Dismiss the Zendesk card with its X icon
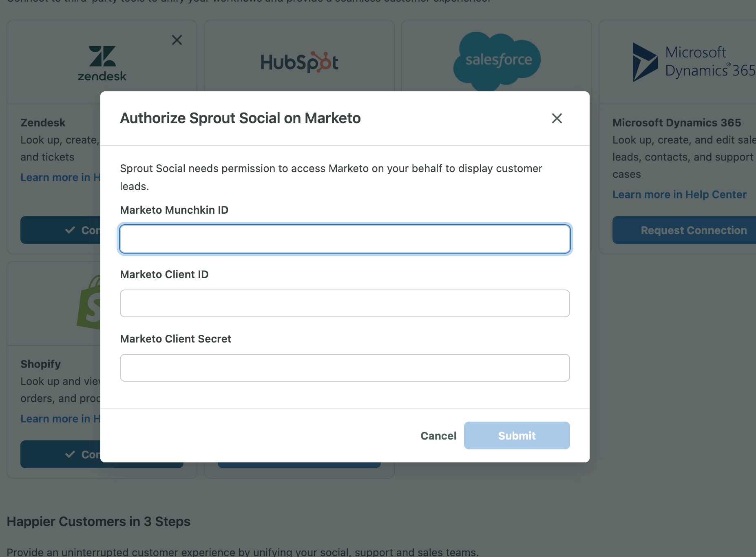This screenshot has height=557, width=756. [177, 40]
